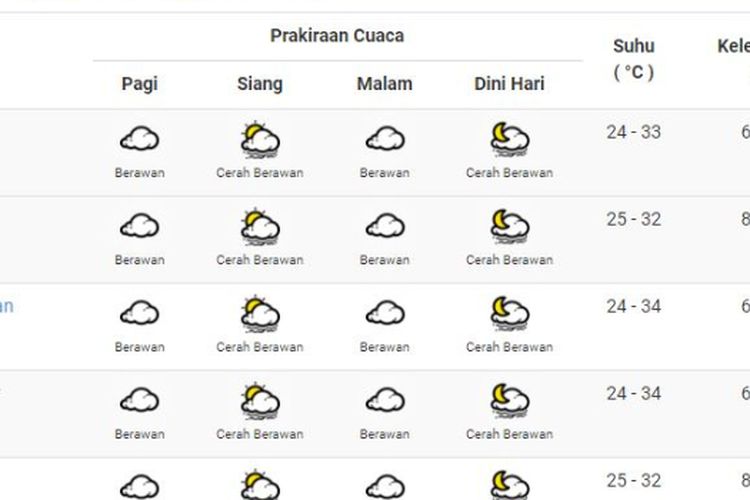Click first row Malam cloud icon
Viewport: 750px width, 500px height.
384,140
